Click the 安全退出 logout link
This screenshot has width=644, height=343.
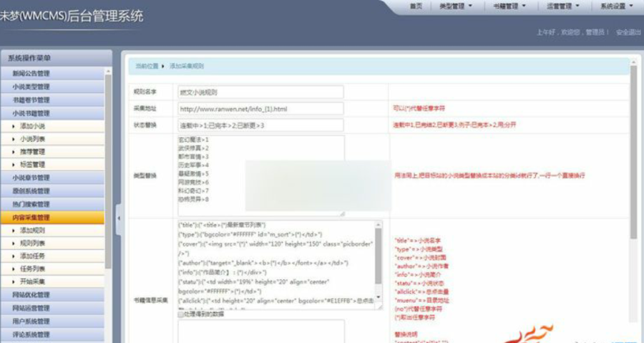pos(628,32)
